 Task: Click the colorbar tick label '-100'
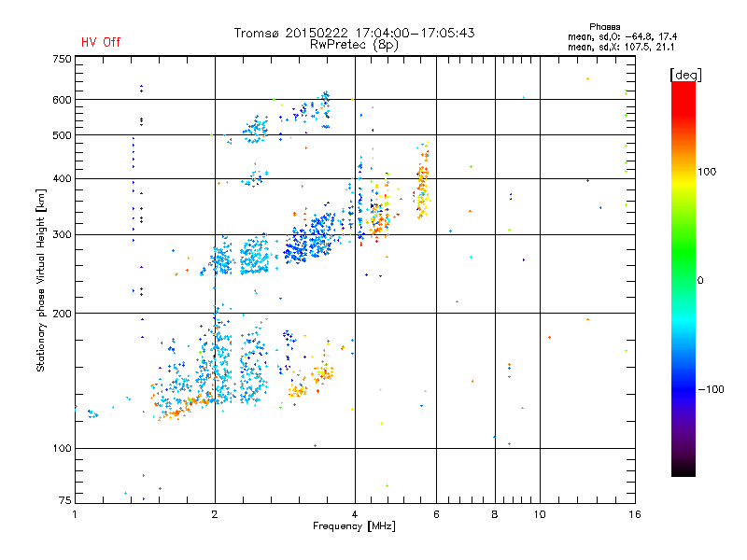click(x=711, y=389)
